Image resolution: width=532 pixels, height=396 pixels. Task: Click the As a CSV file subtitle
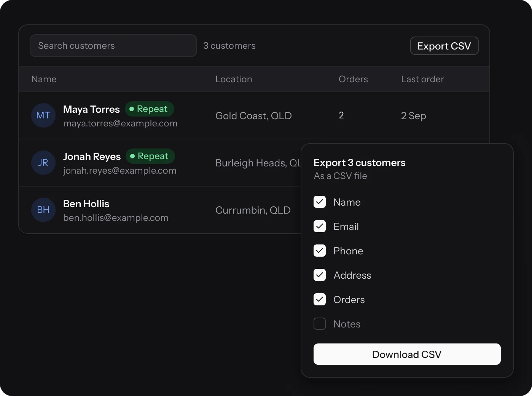coord(341,176)
